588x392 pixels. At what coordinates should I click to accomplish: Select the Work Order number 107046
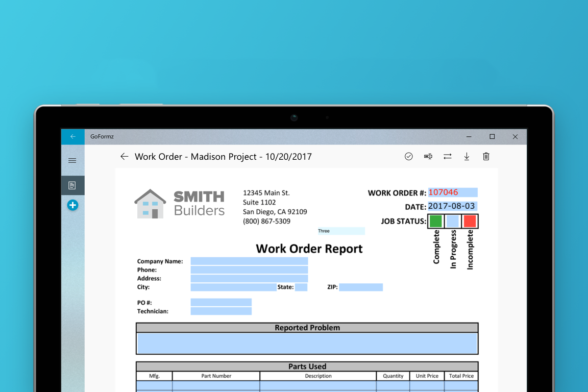[453, 192]
